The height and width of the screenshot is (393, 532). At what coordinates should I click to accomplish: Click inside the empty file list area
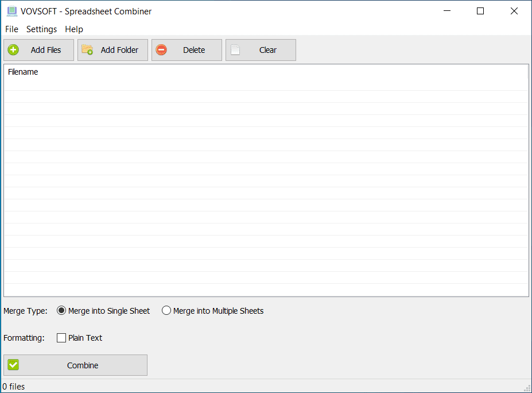pos(264,184)
